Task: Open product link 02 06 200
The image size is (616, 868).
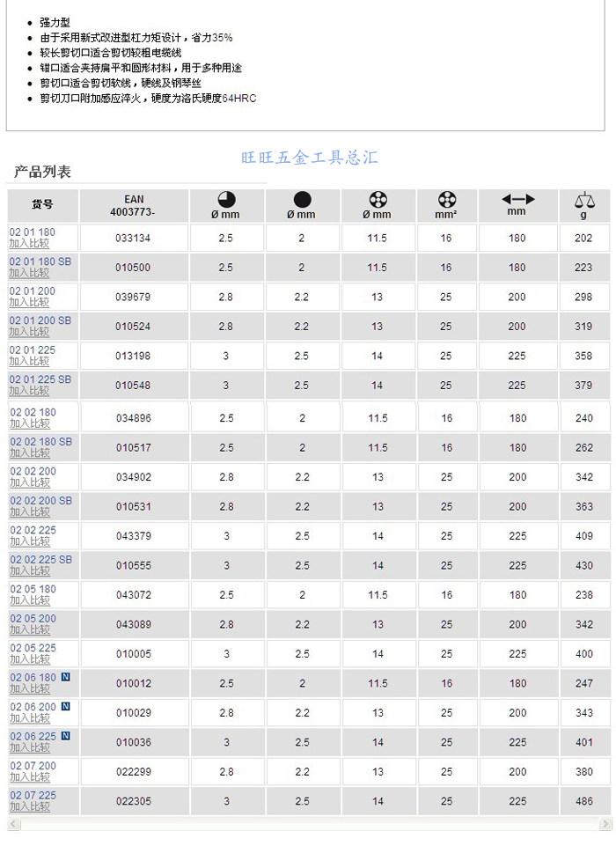Action: (x=33, y=707)
